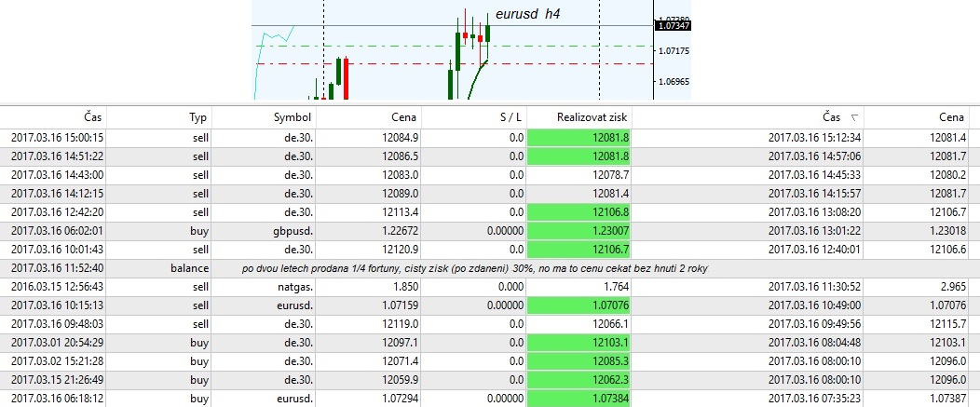
Task: Click the close price 1.07387
Action: click(x=947, y=399)
